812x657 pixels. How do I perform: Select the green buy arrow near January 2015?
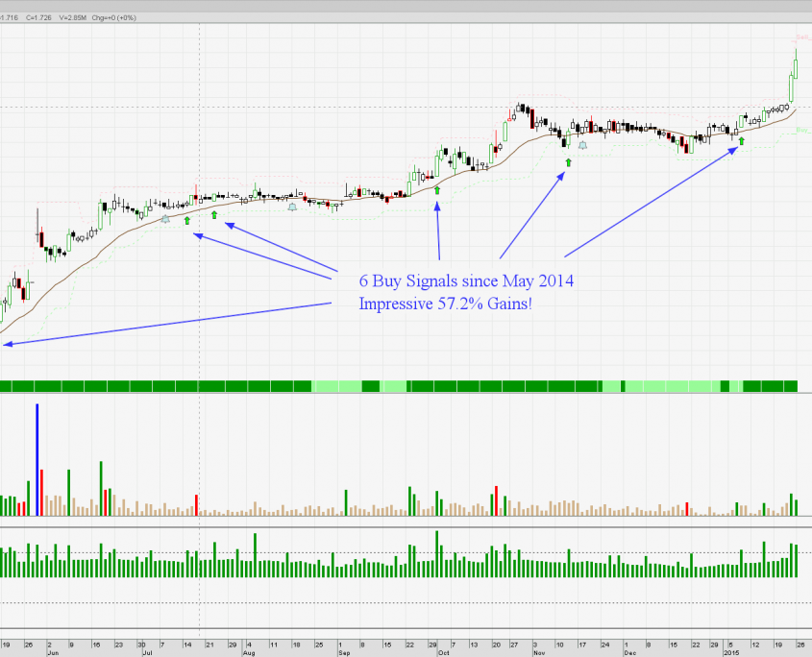click(741, 140)
